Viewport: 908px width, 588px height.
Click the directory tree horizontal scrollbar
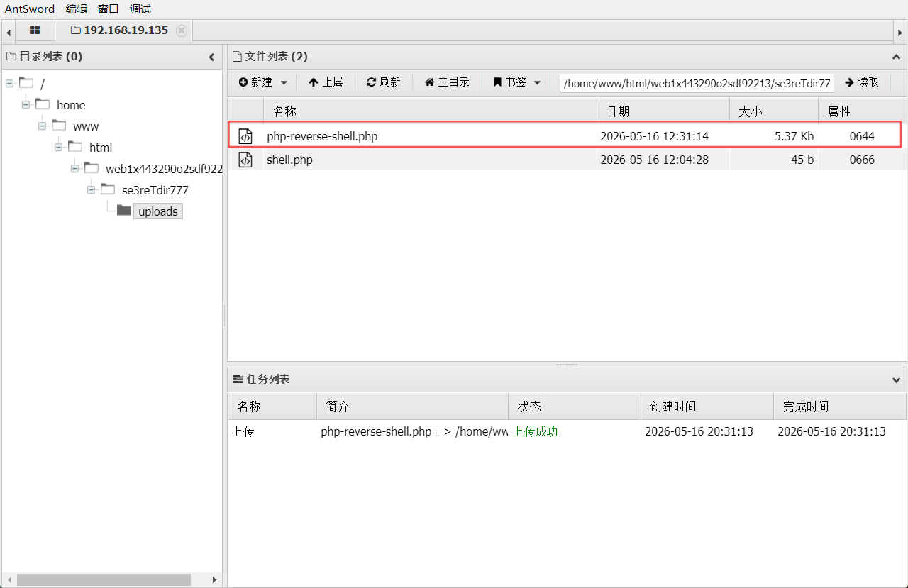tap(104, 579)
